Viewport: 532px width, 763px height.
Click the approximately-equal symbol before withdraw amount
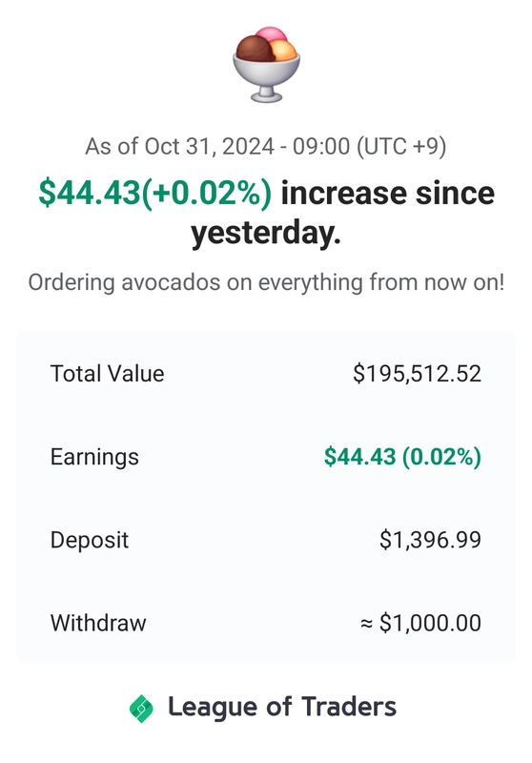[367, 624]
